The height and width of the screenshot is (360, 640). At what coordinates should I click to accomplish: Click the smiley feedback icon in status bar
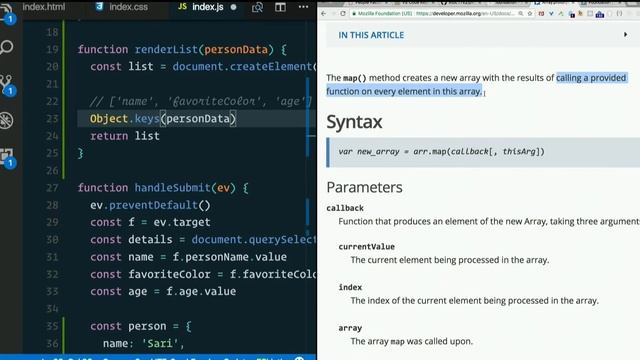pos(299,358)
